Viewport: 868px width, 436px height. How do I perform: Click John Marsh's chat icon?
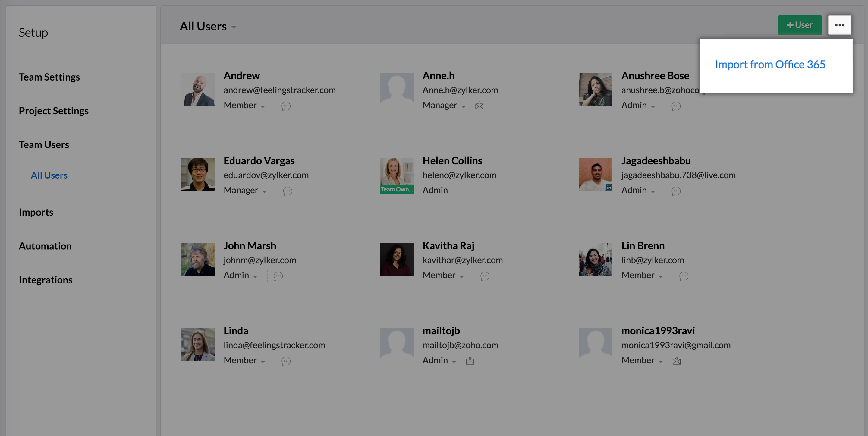tap(278, 276)
